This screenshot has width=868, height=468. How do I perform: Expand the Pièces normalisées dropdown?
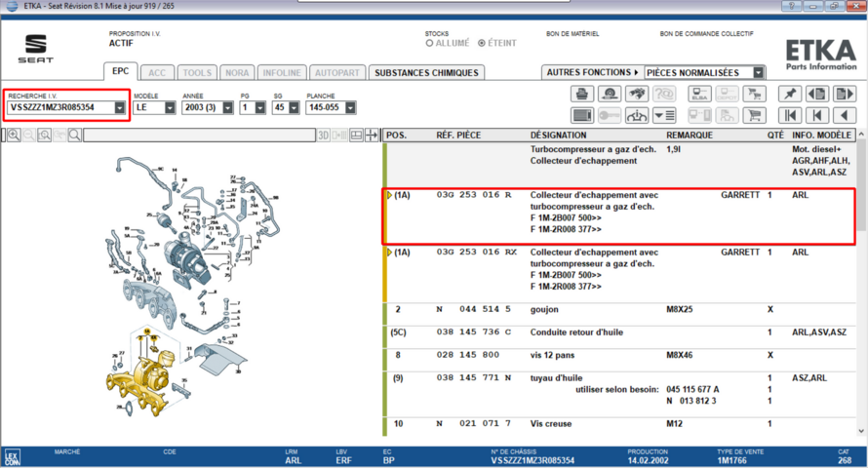(x=759, y=72)
